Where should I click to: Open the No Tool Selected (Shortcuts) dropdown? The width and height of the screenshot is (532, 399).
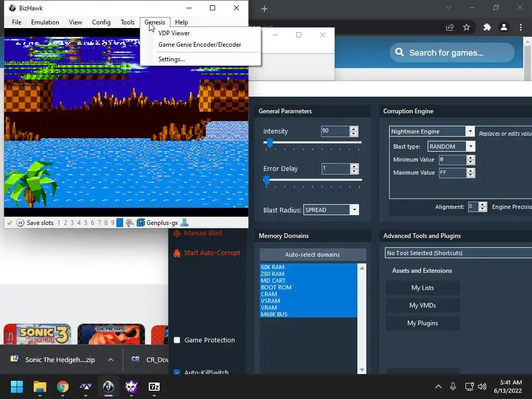point(458,253)
